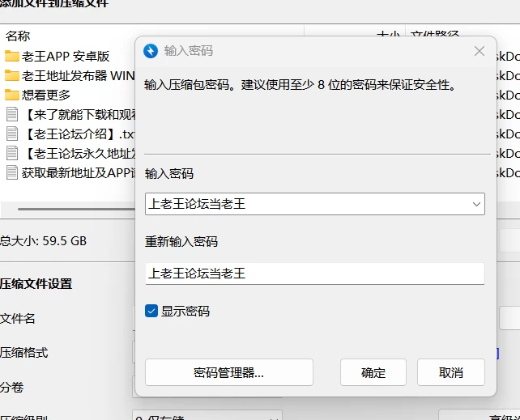Click the 【老王论坛永久地址 file icon
520x420 pixels.
point(12,153)
